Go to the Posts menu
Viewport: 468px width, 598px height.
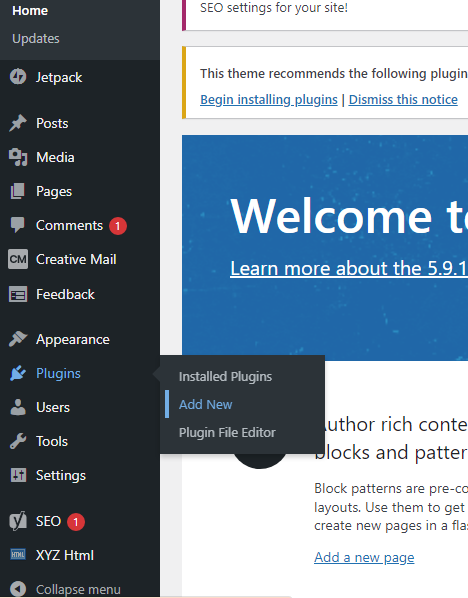pyautogui.click(x=52, y=123)
